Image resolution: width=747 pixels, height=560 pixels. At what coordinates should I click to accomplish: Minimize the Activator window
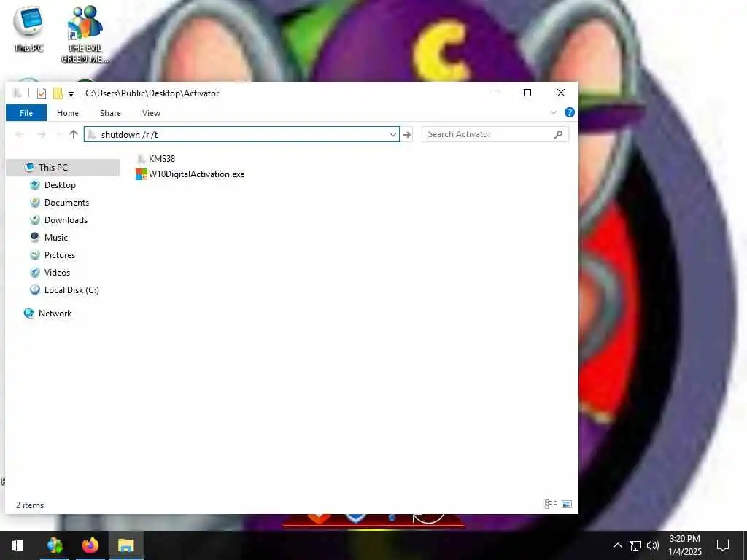coord(495,93)
